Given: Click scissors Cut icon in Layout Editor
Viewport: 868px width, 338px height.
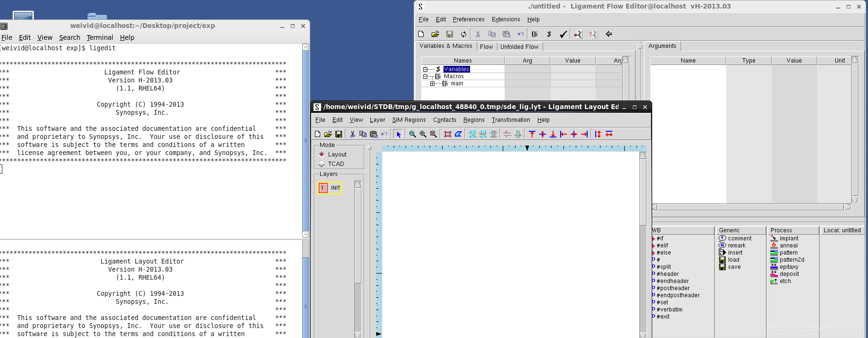Looking at the screenshot, I should [352, 134].
